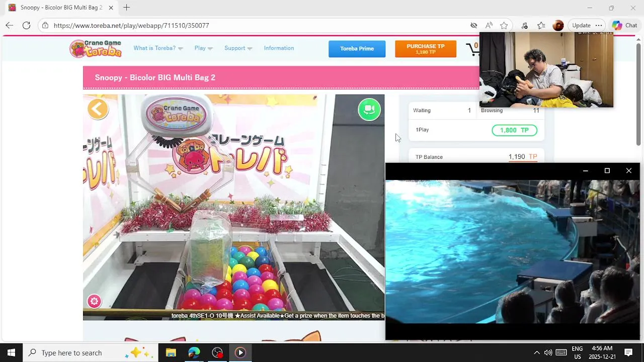Close the floating video player window
The image size is (644, 362).
click(628, 171)
